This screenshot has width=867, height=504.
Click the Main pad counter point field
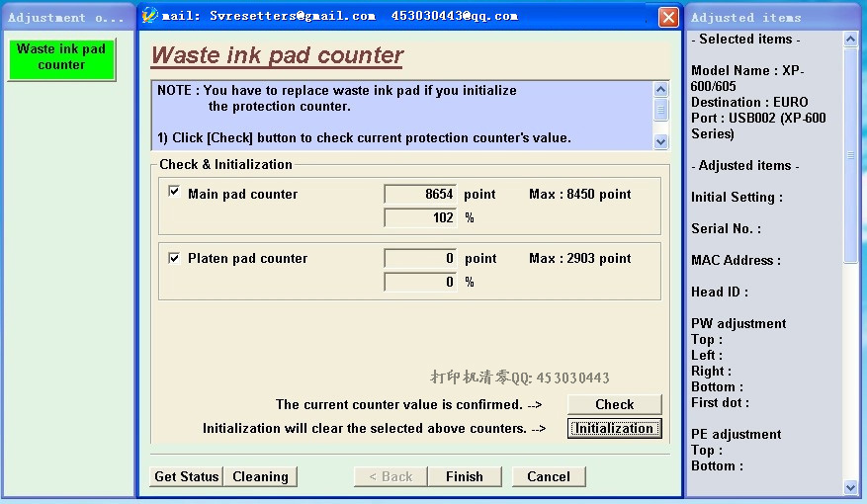pyautogui.click(x=420, y=195)
